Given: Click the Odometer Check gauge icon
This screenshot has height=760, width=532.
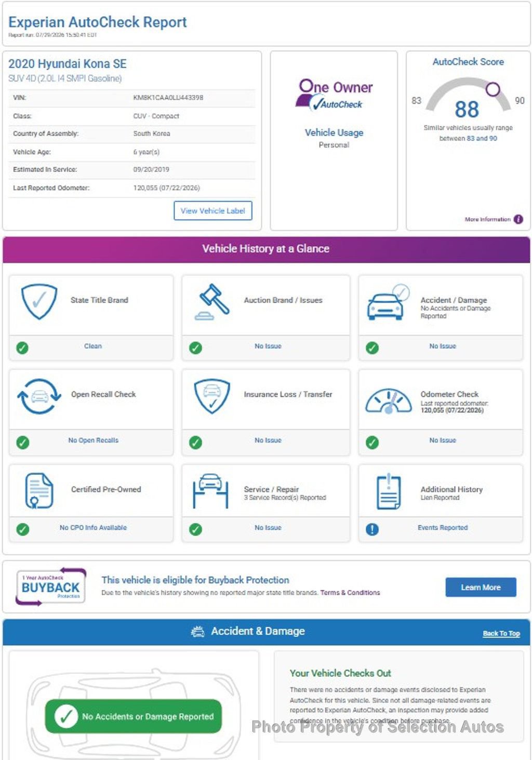Looking at the screenshot, I should click(389, 401).
